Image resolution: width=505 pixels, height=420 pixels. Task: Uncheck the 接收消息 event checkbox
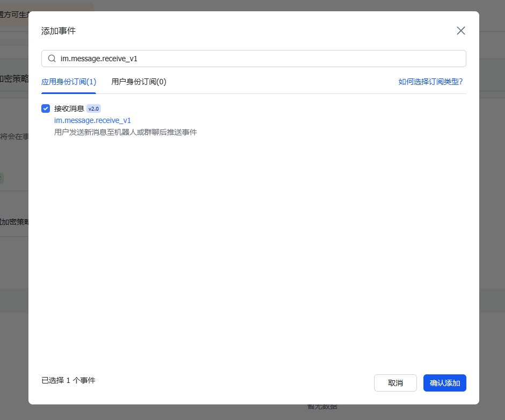(x=46, y=108)
